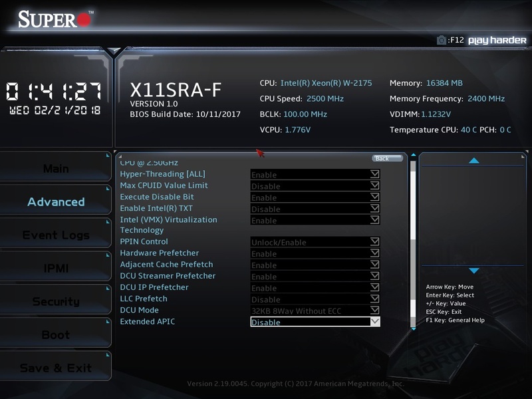Click the Memory 16384 MB value
This screenshot has height=399, width=532.
444,83
